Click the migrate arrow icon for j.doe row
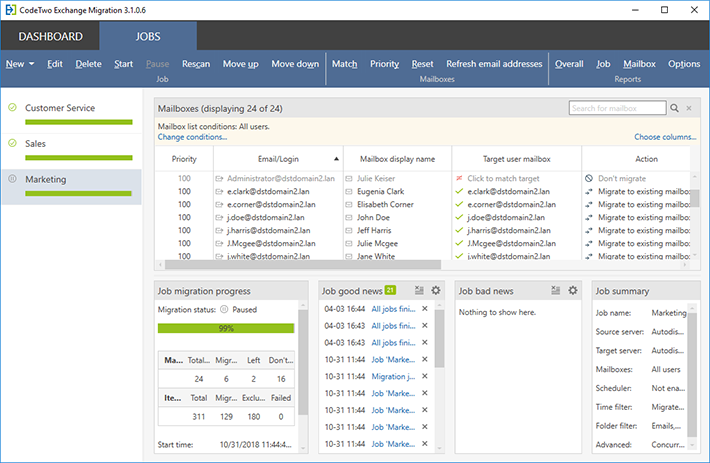The image size is (710, 463). coord(589,218)
